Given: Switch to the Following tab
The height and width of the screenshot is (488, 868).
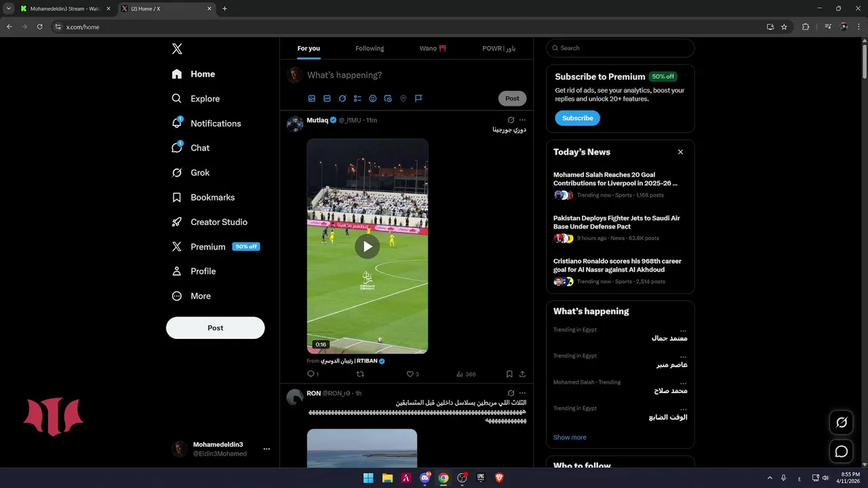Looking at the screenshot, I should point(370,49).
